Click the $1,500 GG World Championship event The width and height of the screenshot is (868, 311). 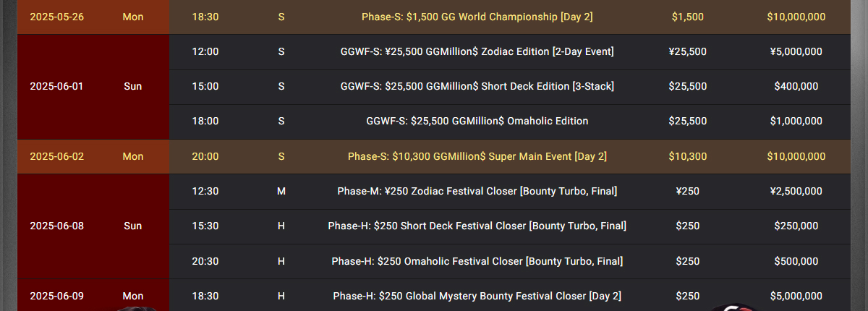(x=477, y=17)
